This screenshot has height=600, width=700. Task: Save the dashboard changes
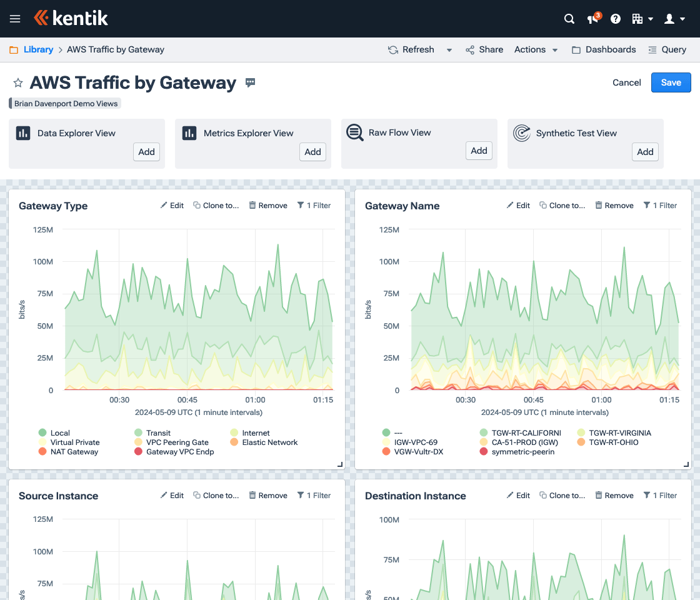pos(671,82)
